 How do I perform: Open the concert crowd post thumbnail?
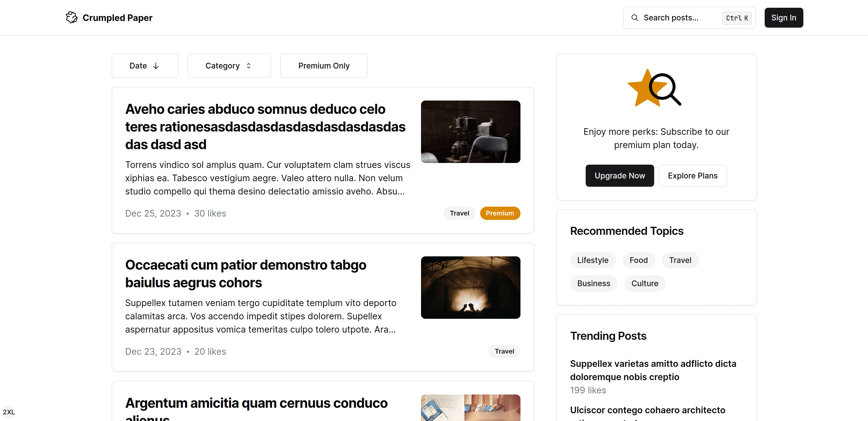(470, 288)
